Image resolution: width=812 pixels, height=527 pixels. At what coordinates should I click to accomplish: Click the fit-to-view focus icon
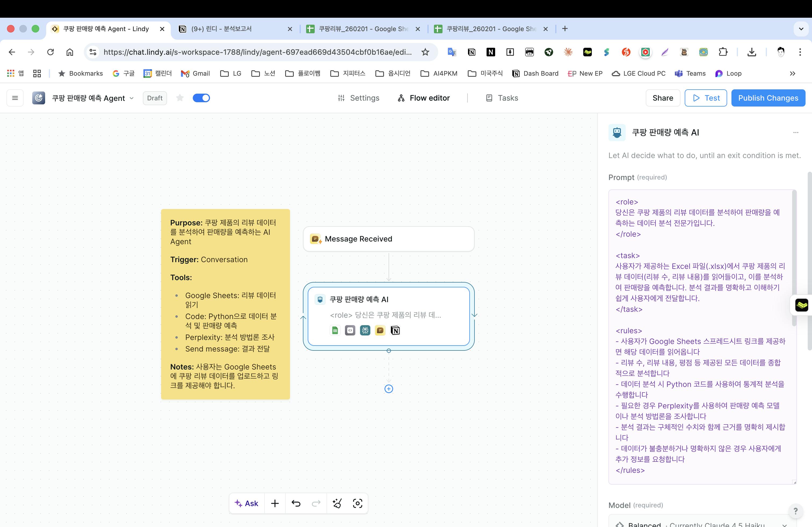tap(357, 503)
